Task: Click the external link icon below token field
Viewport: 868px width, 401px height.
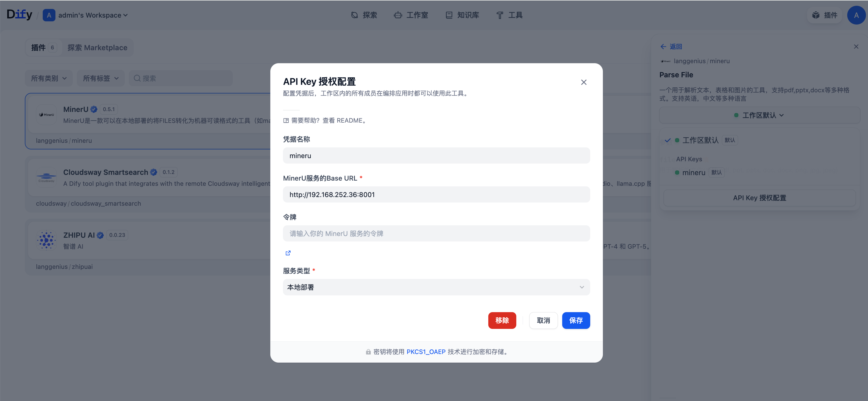Action: [x=288, y=253]
